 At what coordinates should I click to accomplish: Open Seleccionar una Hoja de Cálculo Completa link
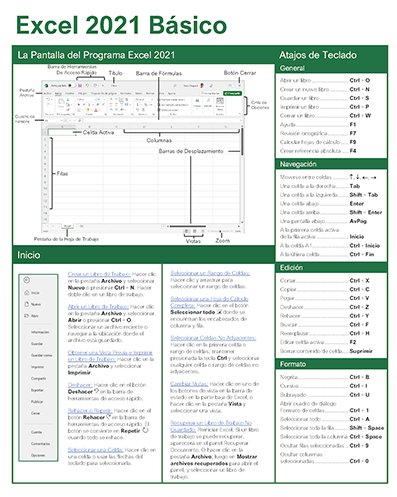[209, 302]
